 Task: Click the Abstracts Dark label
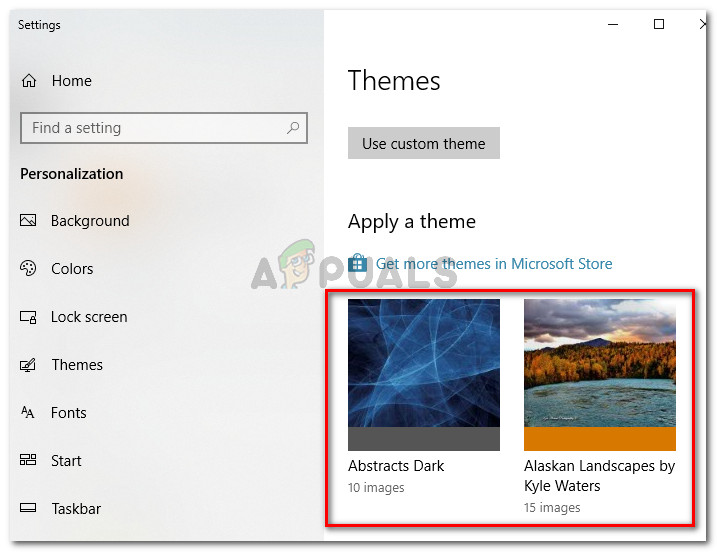coord(396,466)
